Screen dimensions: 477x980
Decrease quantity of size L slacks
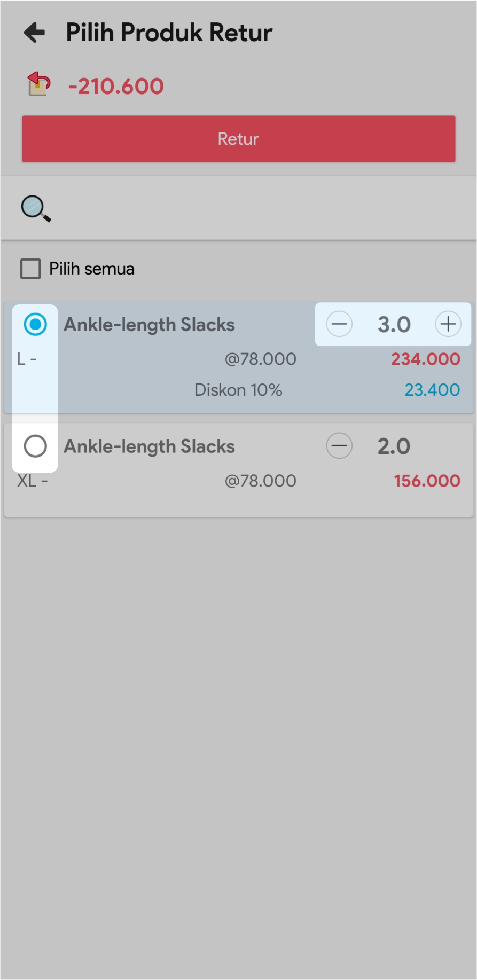pyautogui.click(x=339, y=324)
